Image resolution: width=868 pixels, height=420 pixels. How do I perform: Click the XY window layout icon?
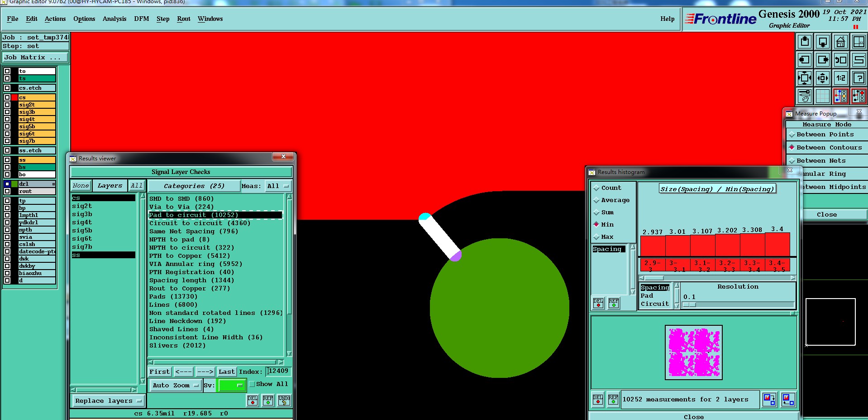(x=859, y=42)
